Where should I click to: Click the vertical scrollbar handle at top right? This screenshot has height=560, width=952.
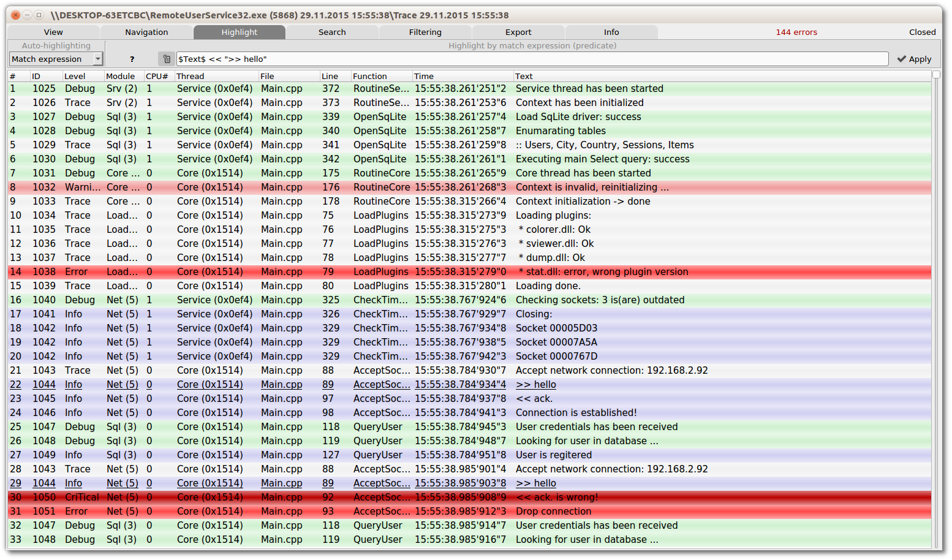936,75
